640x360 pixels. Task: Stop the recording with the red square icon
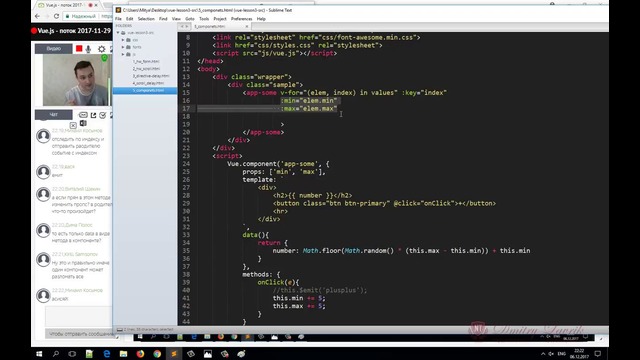click(79, 49)
